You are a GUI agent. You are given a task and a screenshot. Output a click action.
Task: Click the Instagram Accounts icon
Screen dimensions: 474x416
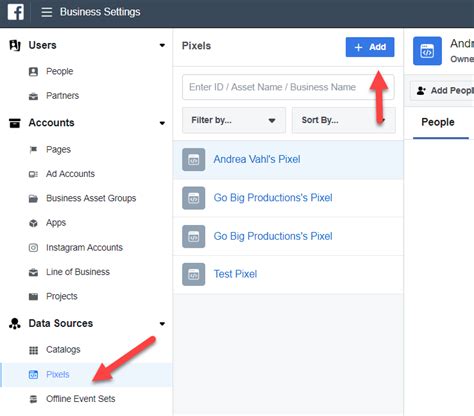point(33,248)
